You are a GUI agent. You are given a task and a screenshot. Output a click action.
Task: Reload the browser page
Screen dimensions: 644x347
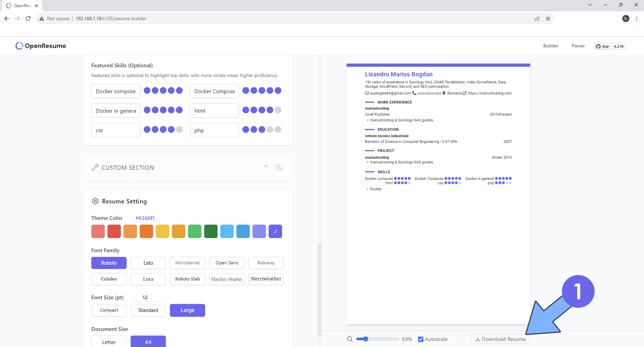(x=28, y=18)
